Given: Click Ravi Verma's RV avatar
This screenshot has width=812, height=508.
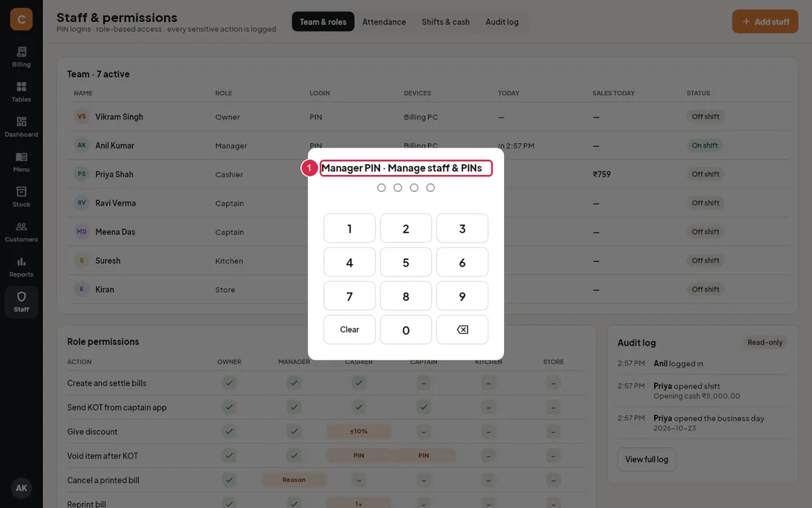Looking at the screenshot, I should (x=81, y=203).
